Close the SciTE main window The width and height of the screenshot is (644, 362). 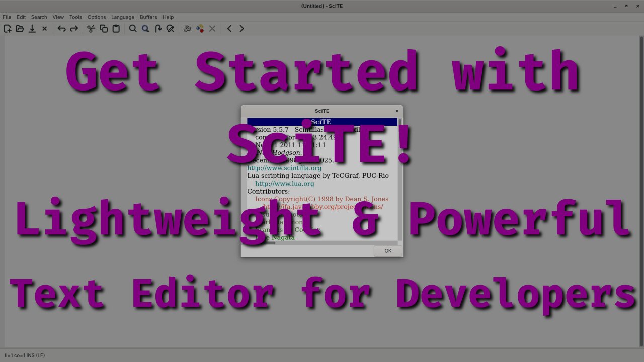click(x=638, y=6)
